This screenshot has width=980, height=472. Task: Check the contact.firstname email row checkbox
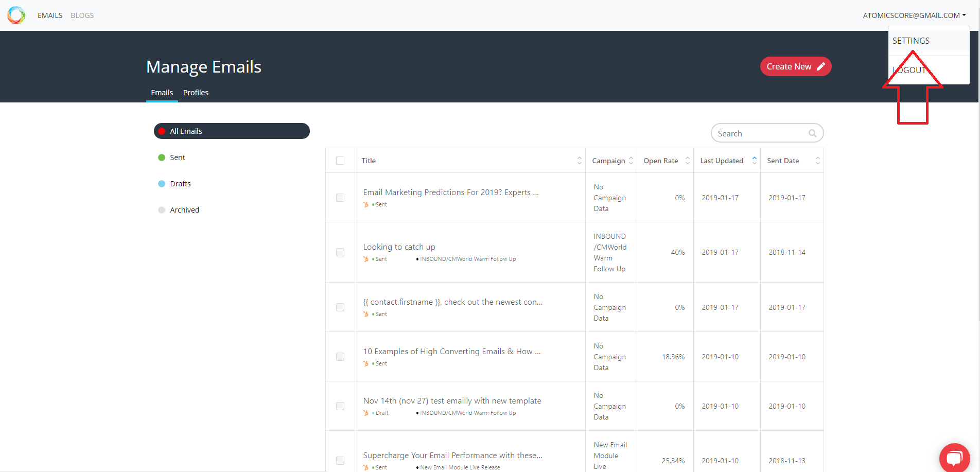pos(340,307)
